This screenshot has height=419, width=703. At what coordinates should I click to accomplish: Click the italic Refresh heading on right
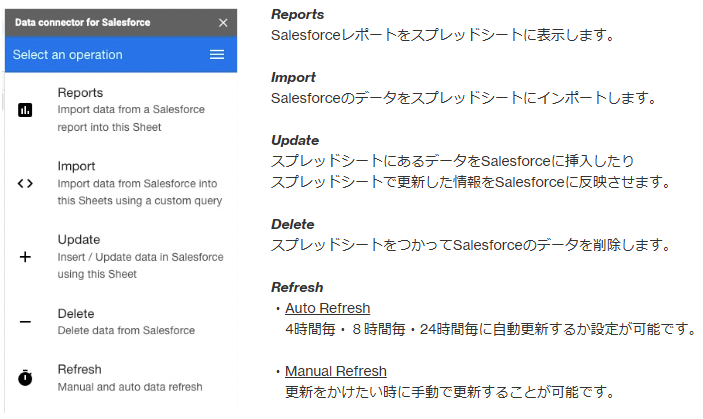(297, 287)
